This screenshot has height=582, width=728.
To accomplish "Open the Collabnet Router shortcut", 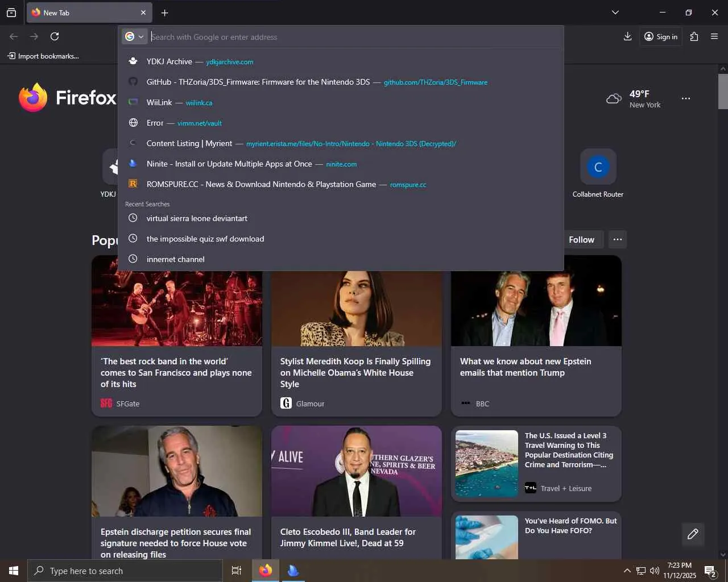I will pyautogui.click(x=598, y=173).
